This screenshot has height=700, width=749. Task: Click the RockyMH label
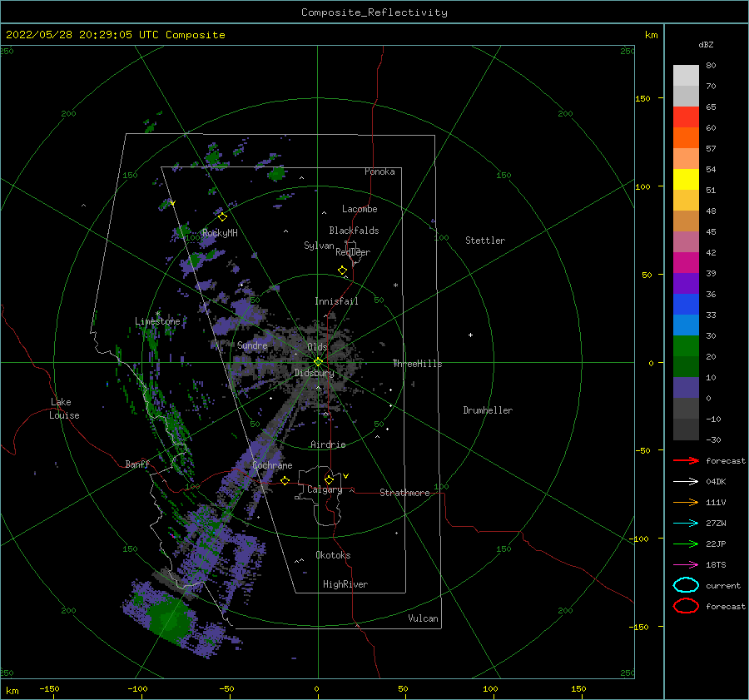(x=220, y=233)
